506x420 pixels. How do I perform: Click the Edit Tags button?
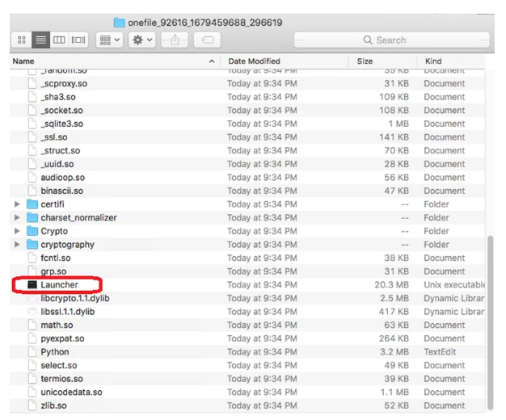[x=207, y=40]
